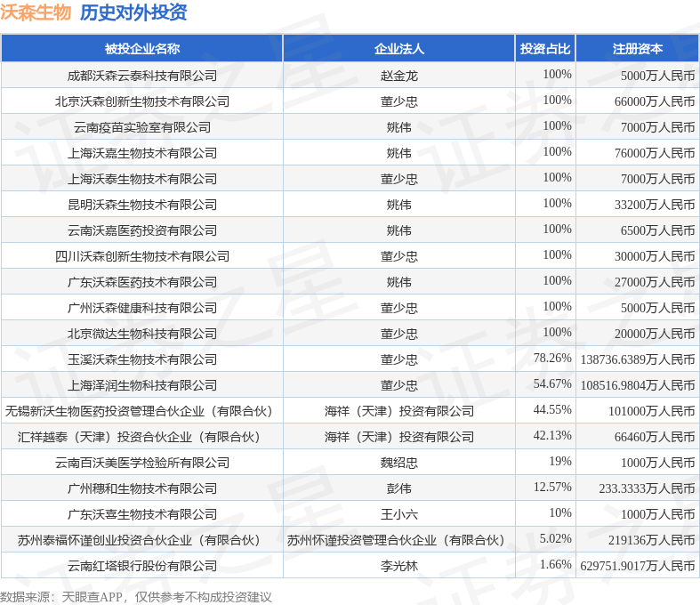This screenshot has width=700, height=605.
Task: Click the 78.26% investment ratio
Action: coord(552,358)
